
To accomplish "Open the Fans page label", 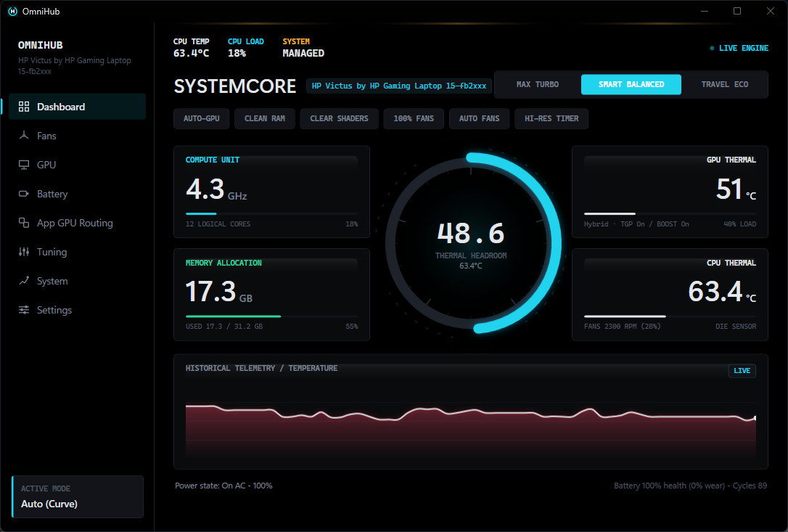I will 46,136.
